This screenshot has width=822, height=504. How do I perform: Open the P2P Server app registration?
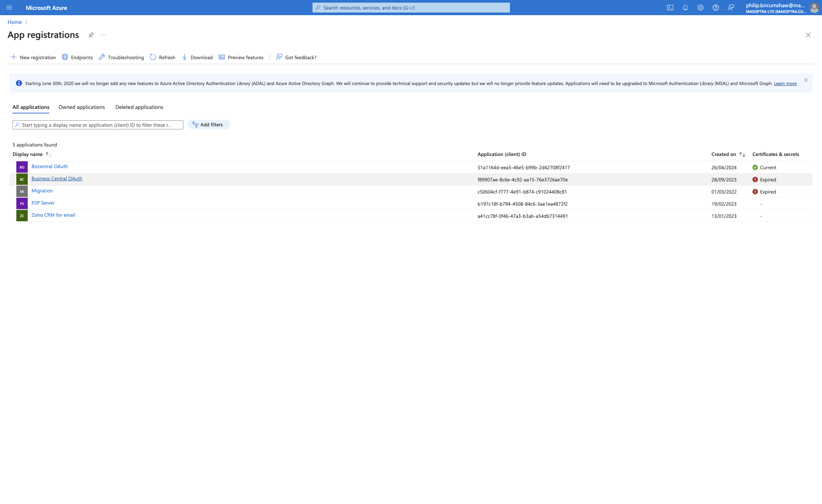[x=43, y=203]
